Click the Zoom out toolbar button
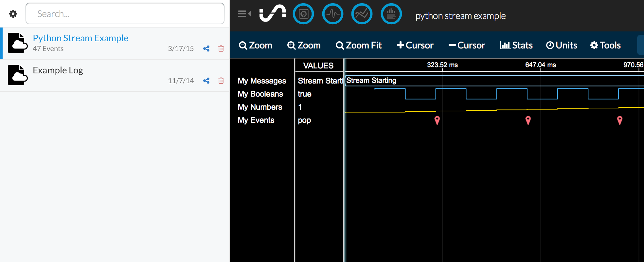The image size is (644, 262). click(256, 45)
